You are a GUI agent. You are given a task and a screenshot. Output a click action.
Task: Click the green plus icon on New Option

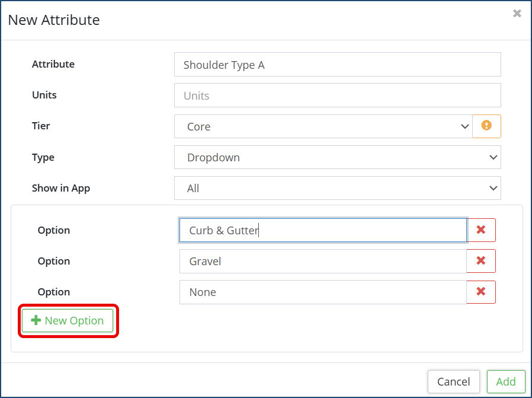click(36, 320)
